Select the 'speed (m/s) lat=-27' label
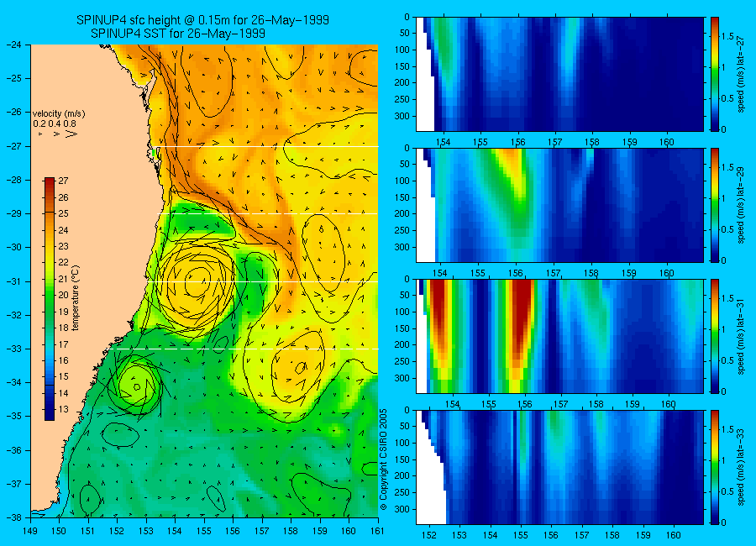756x546 pixels. pos(742,74)
